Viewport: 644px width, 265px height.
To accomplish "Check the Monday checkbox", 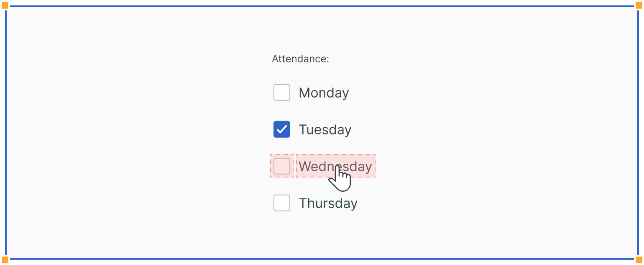I will pos(282,93).
